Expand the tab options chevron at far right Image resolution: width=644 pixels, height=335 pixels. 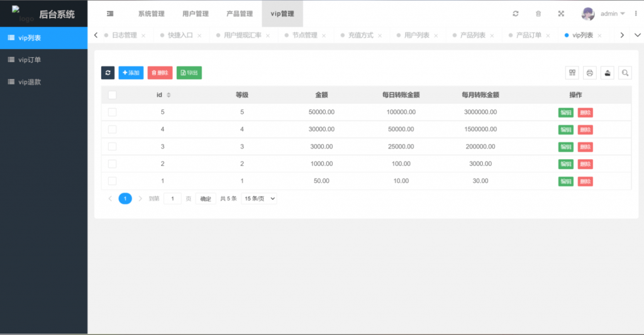[x=639, y=35]
